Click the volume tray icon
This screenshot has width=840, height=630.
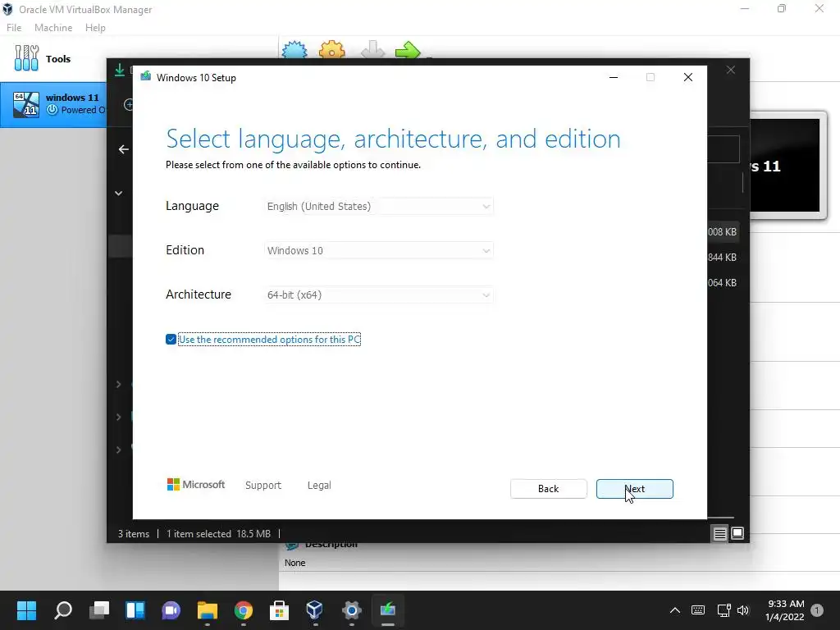click(743, 610)
